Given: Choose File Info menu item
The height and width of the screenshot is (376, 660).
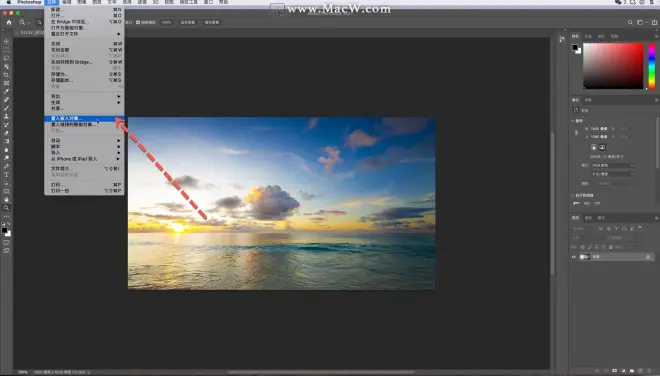Looking at the screenshot, I should tap(84, 168).
